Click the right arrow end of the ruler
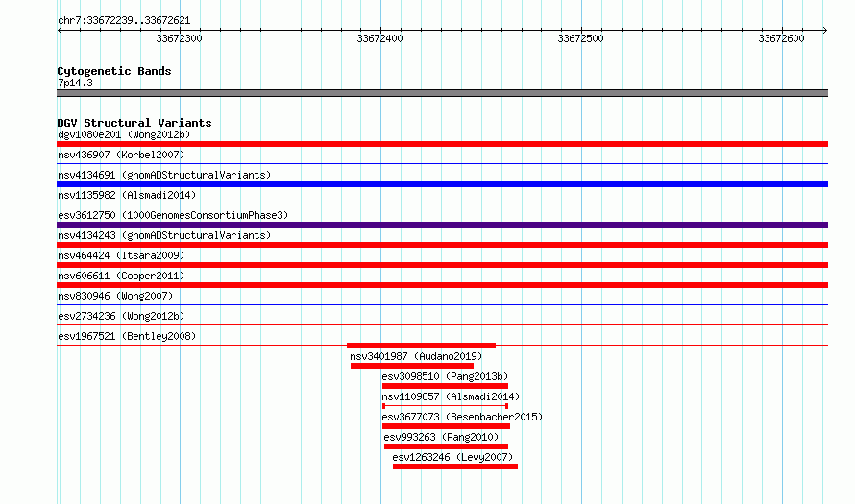The height and width of the screenshot is (504, 855). click(x=825, y=31)
